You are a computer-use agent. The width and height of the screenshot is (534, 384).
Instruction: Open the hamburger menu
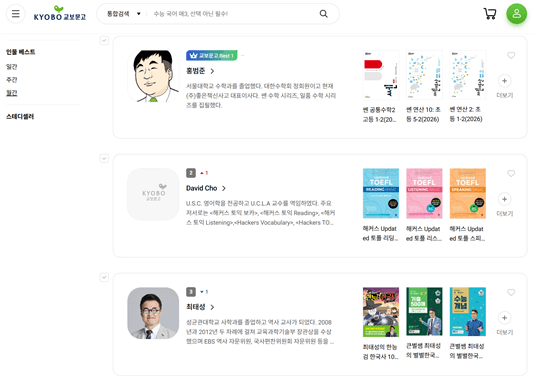(16, 14)
